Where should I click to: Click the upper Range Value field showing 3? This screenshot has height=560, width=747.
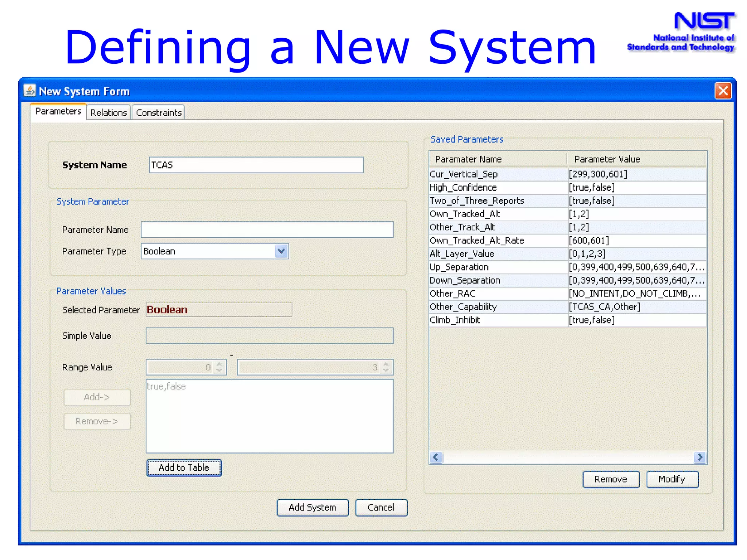309,367
